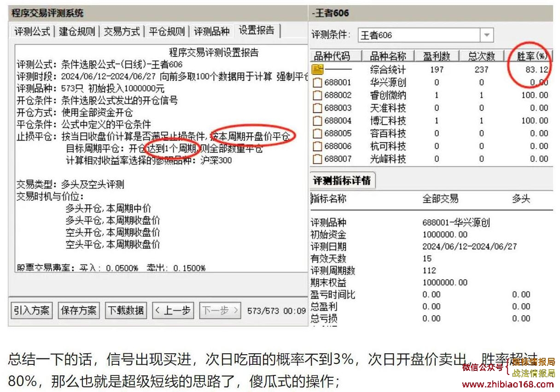Image resolution: width=560 pixels, height=392 pixels.
Task: Select stock name 光峰科技
Action: [x=388, y=159]
